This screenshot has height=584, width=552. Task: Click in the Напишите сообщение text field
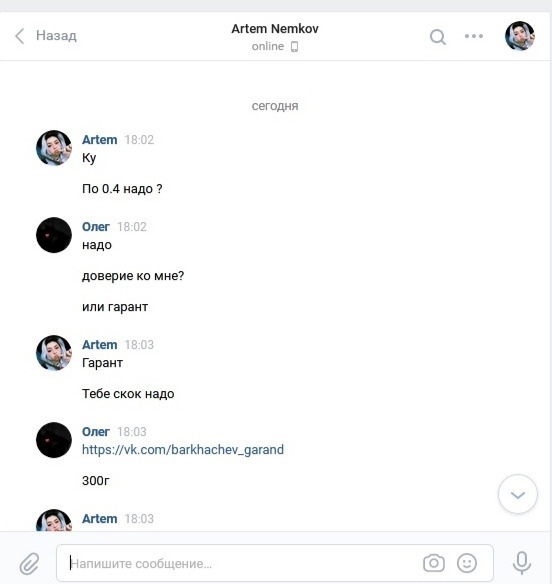[x=275, y=563]
